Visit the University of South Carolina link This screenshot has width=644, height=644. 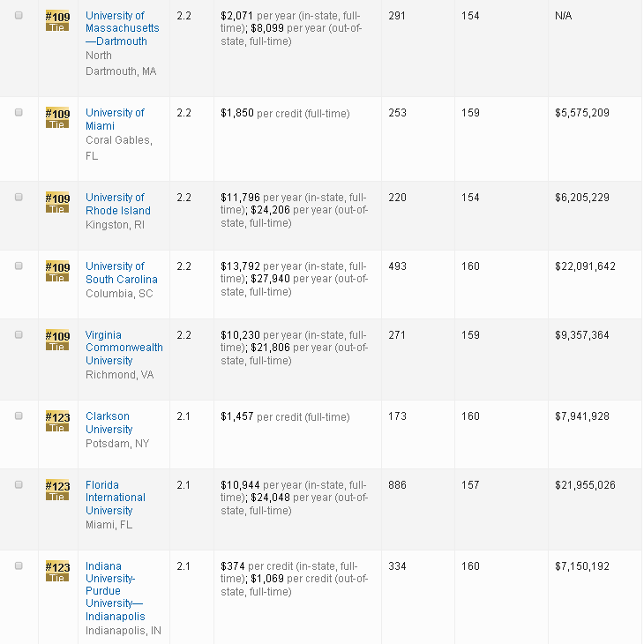click(121, 273)
